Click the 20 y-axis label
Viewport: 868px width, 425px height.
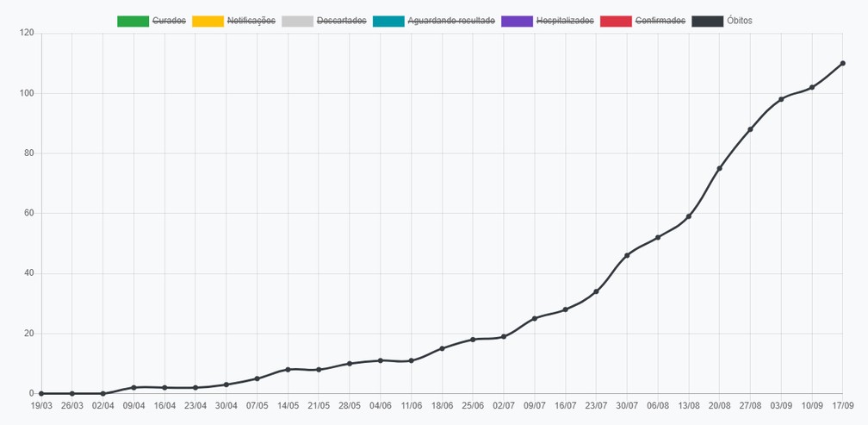(30, 334)
